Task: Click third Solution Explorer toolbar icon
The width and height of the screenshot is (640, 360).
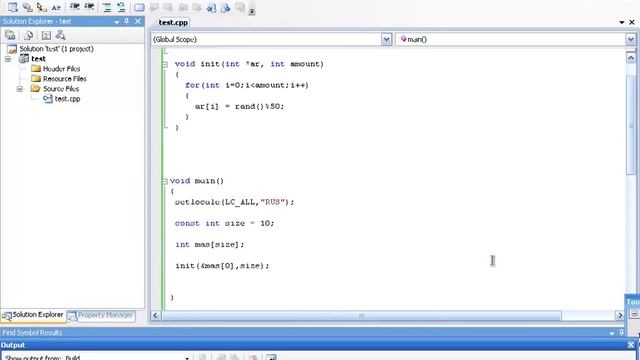Action: click(x=46, y=35)
